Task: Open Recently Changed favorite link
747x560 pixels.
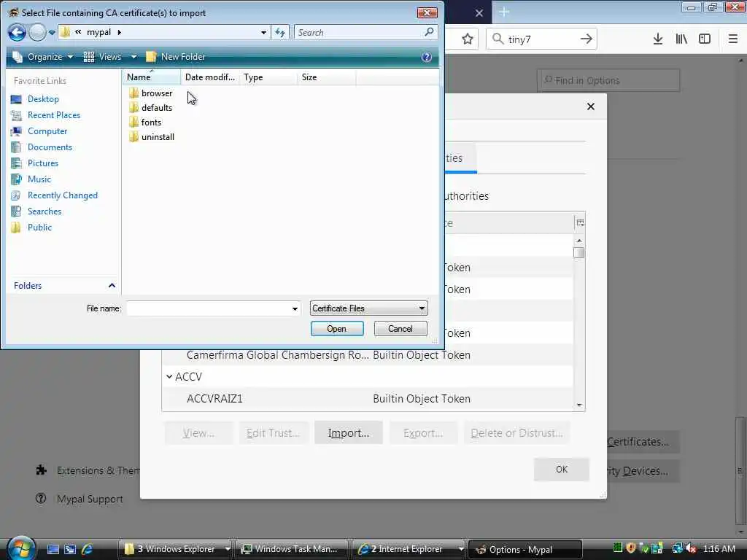Action: point(63,195)
